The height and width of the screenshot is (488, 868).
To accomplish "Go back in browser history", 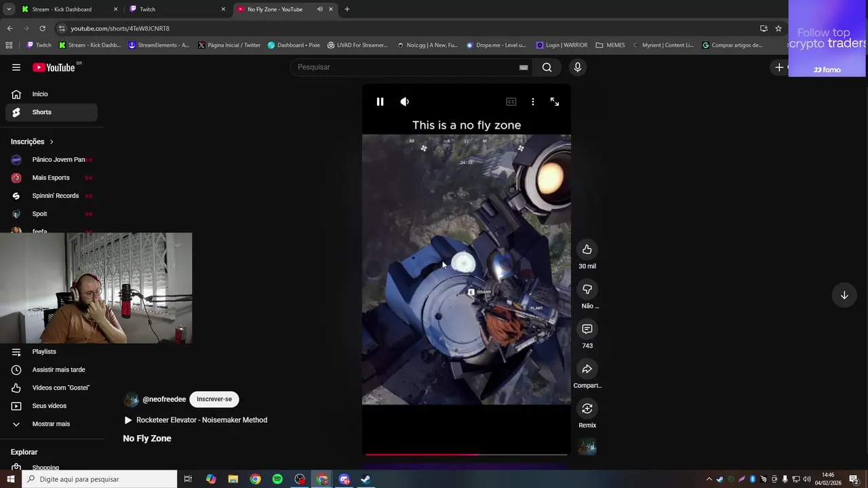I will click(x=9, y=28).
